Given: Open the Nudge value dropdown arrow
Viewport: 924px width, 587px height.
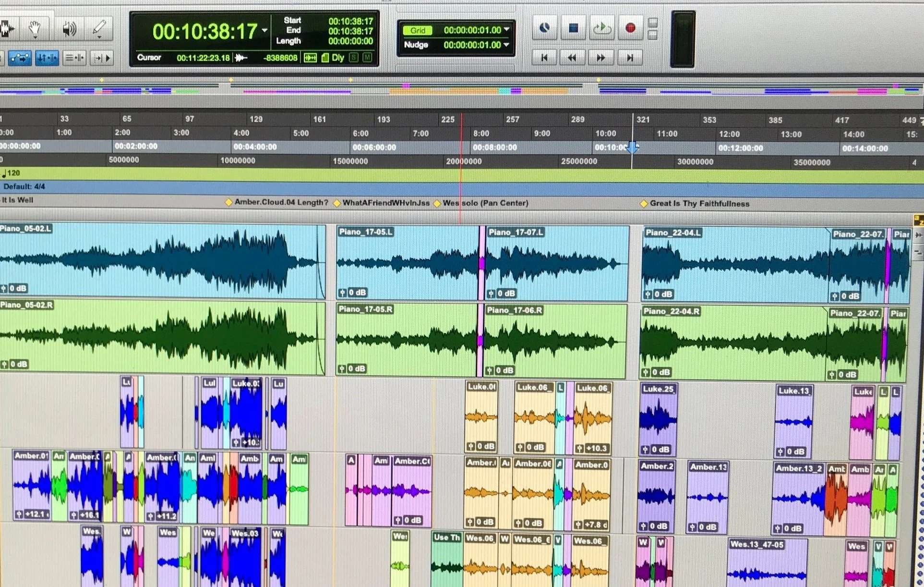Looking at the screenshot, I should 506,45.
